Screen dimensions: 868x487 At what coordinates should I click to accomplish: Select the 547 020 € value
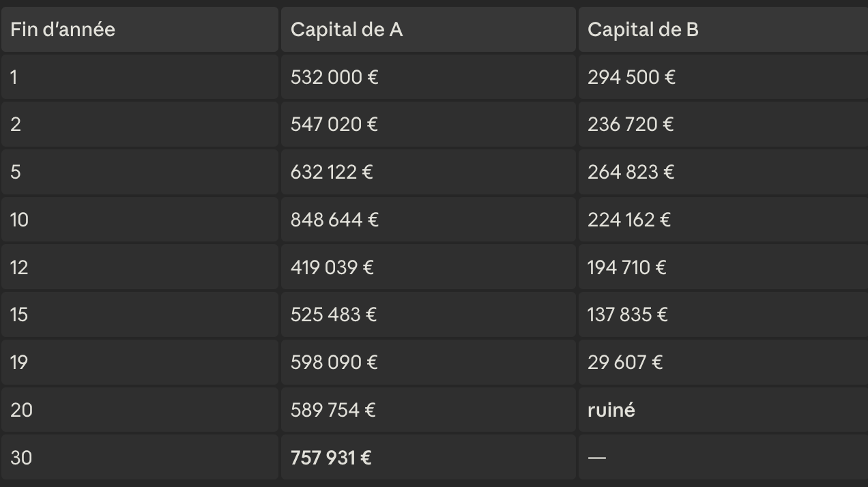[334, 125]
